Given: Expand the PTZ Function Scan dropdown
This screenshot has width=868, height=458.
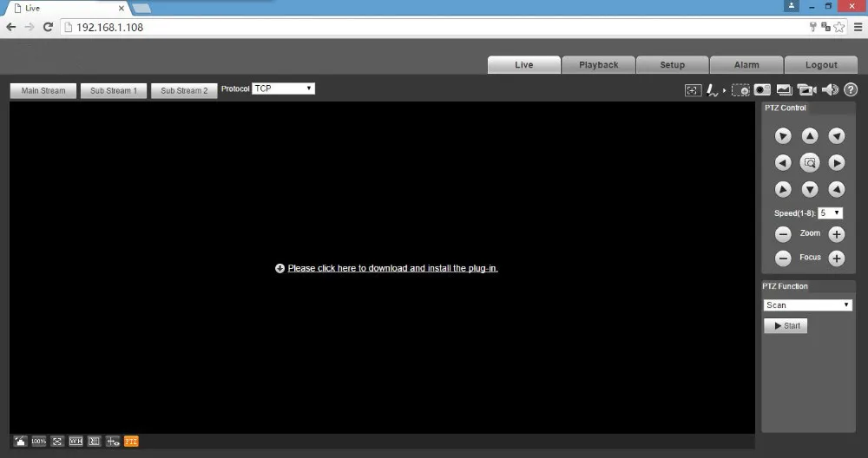Looking at the screenshot, I should [807, 305].
